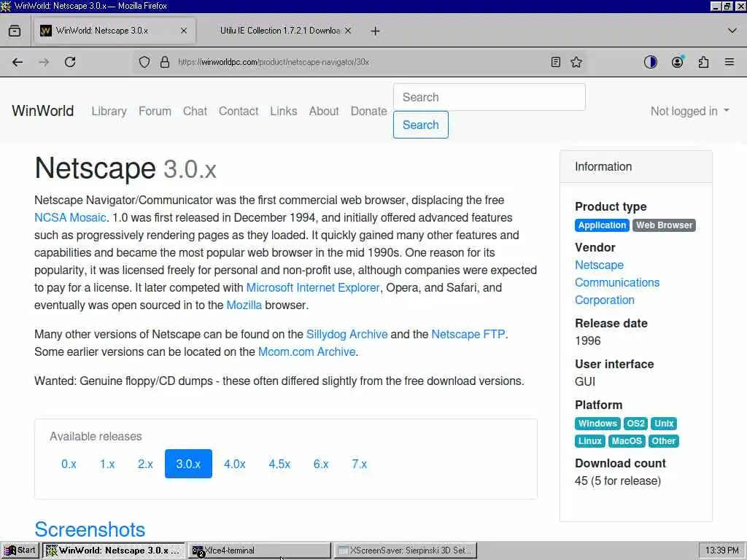Select release 2.x
Viewport: 747px width, 560px height.
click(x=145, y=464)
